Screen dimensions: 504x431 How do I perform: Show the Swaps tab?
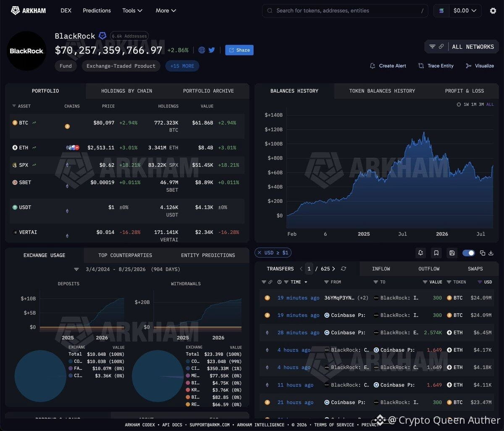(x=475, y=269)
